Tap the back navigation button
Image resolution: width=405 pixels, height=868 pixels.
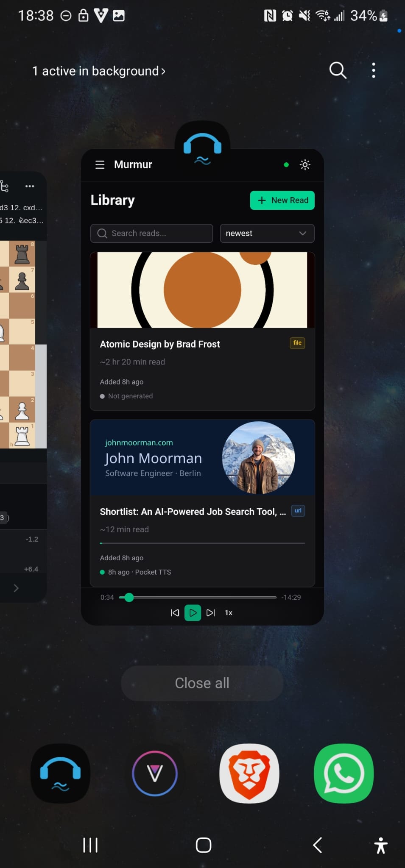317,845
